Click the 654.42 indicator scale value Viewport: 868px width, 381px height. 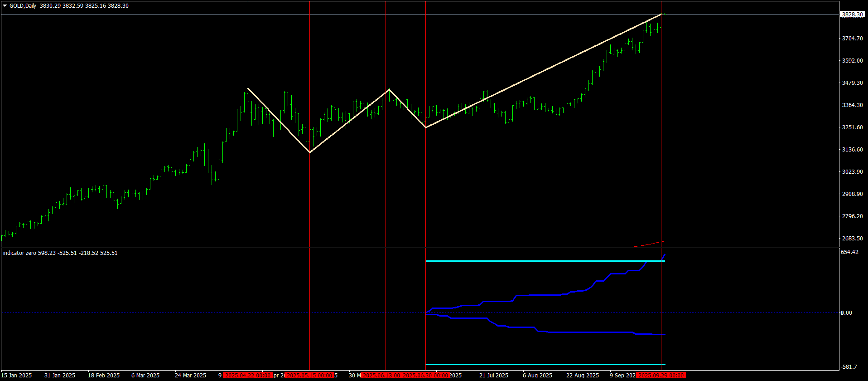tap(849, 252)
